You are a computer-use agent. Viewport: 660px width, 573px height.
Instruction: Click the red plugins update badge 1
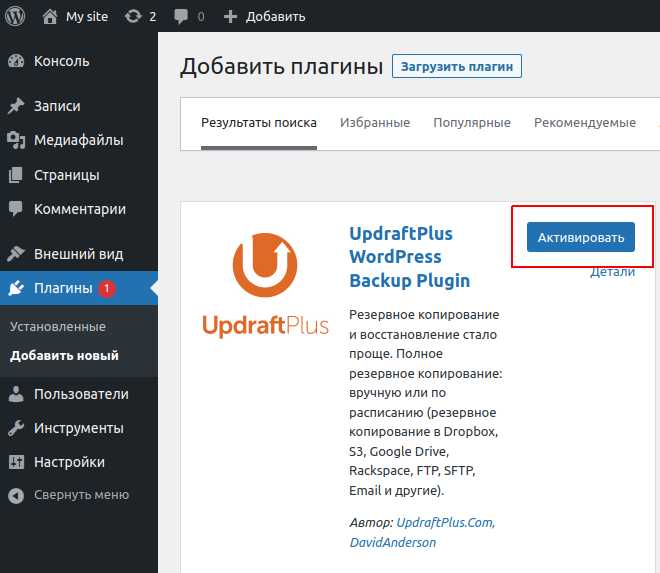coord(107,288)
